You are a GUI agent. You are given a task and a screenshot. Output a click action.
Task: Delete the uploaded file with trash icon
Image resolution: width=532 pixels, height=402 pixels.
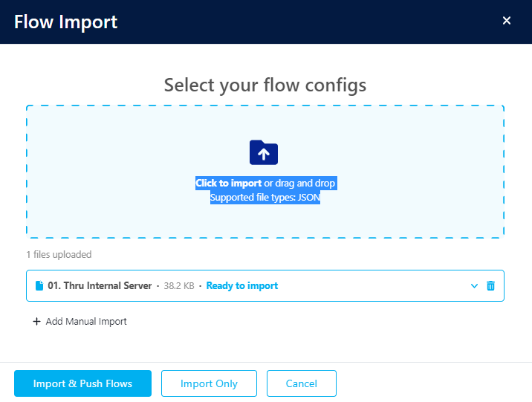pyautogui.click(x=490, y=286)
